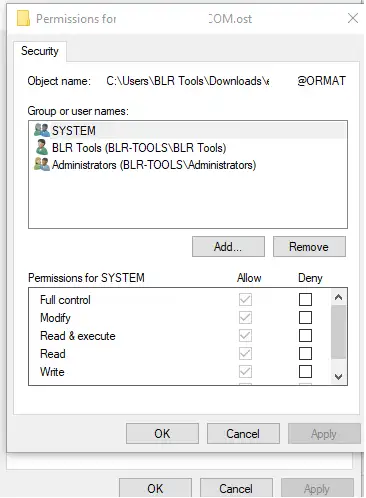Select SYSTEM in the user list
This screenshot has height=498, width=366.
[188, 130]
